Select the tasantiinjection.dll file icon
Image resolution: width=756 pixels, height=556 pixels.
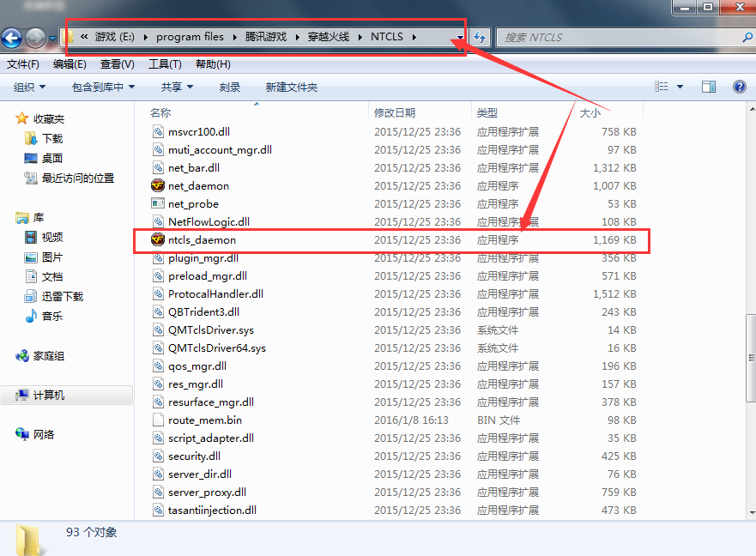[x=158, y=511]
